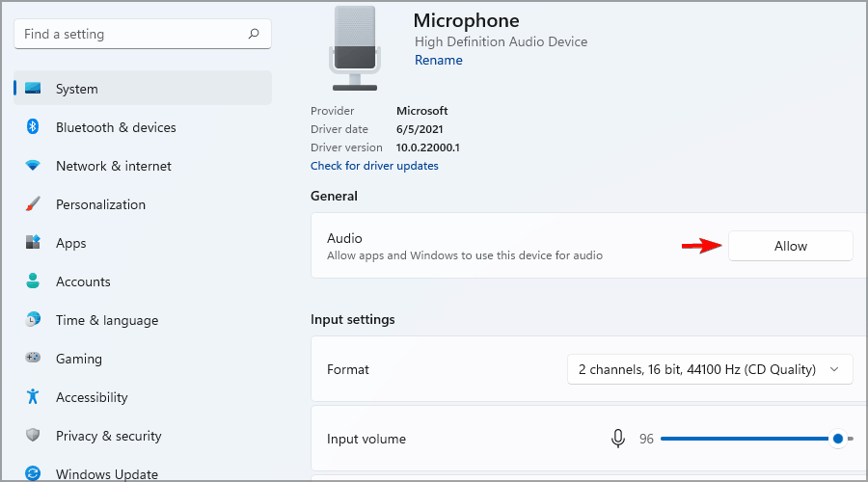Click the Input volume slider track
Viewport: 868px width, 482px height.
pyautogui.click(x=757, y=439)
